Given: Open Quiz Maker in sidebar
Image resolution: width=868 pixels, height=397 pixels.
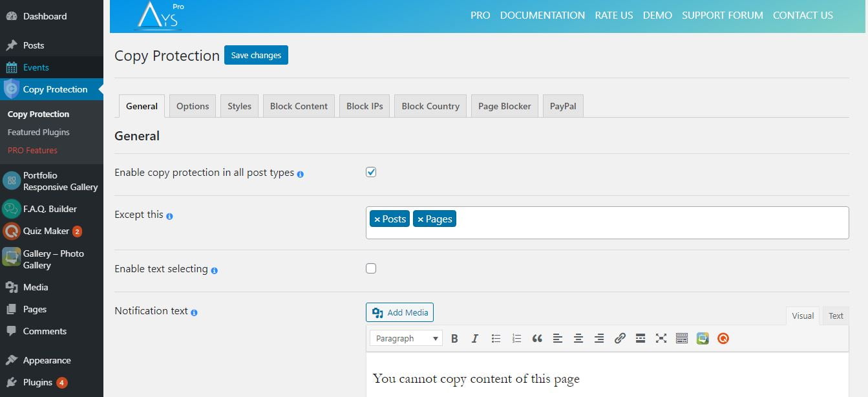Looking at the screenshot, I should [52, 231].
